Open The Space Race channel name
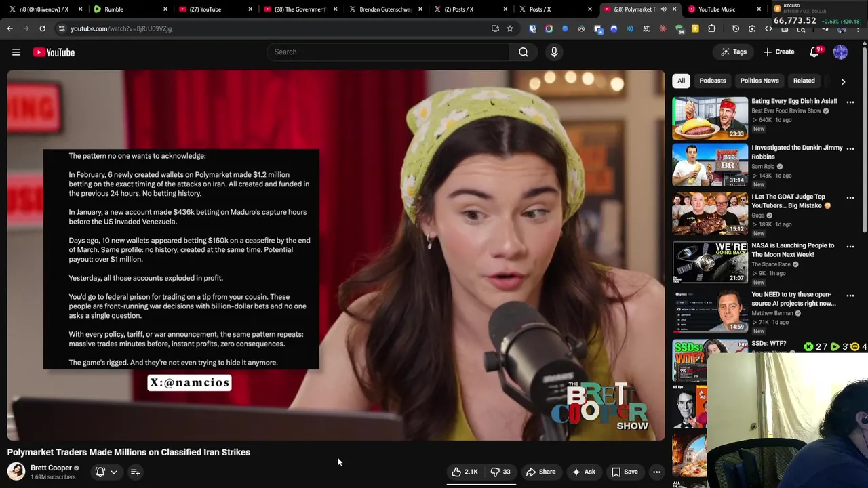The height and width of the screenshot is (488, 868). click(x=770, y=264)
